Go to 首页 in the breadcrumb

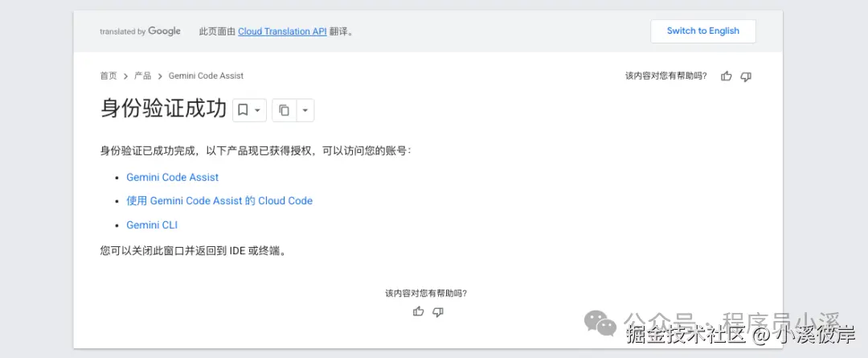(x=108, y=76)
